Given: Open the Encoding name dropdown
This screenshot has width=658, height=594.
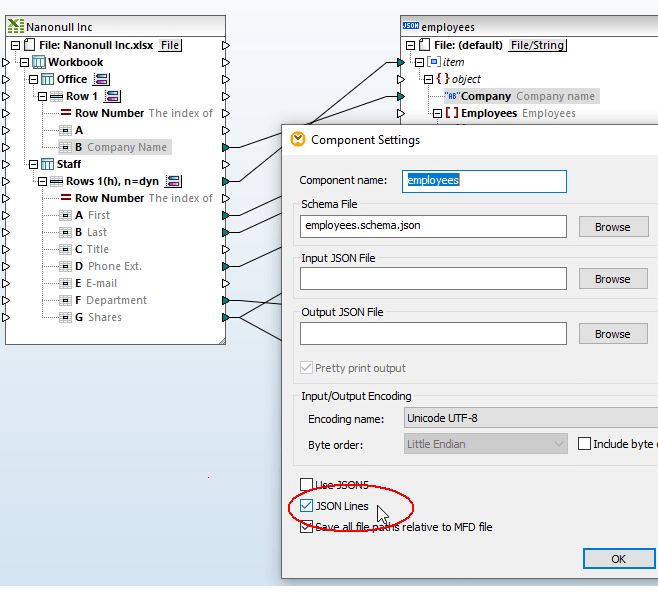Looking at the screenshot, I should coord(528,418).
